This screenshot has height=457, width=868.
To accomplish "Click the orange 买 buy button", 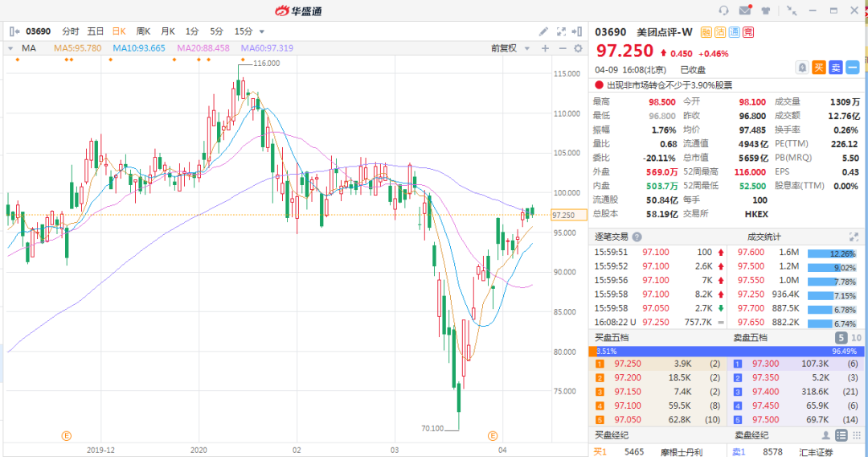I will (x=819, y=68).
